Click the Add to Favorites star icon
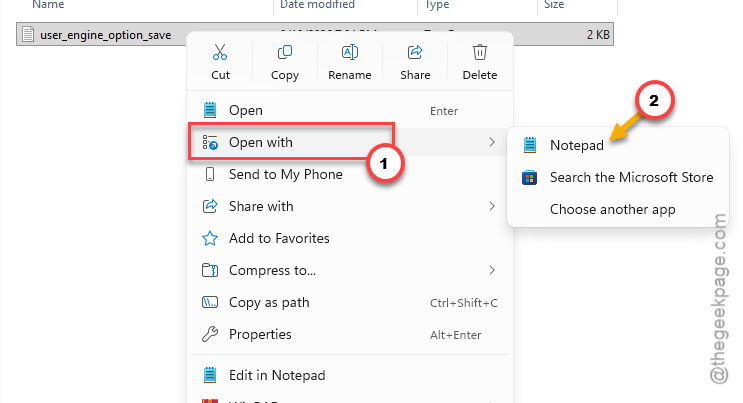Viewport: 743px width, 403px height. 210,238
